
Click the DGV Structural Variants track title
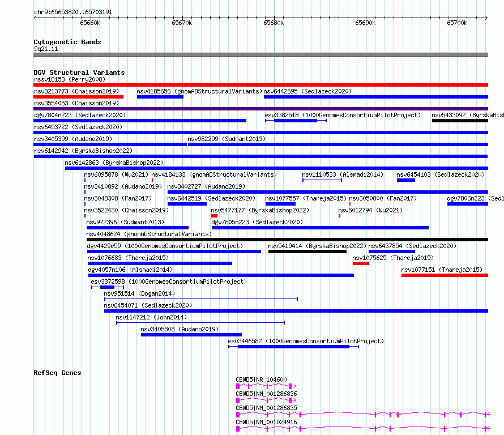pyautogui.click(x=79, y=72)
